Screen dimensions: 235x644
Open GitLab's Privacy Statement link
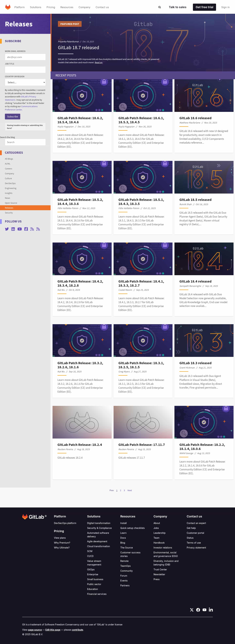20,98
